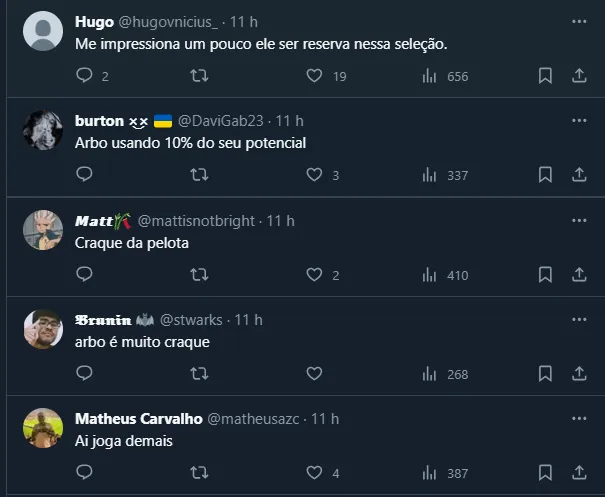Viewport: 605px width, 497px height.
Task: Bookmark Matt's 'Craque da pelota' tweet
Action: pos(545,274)
